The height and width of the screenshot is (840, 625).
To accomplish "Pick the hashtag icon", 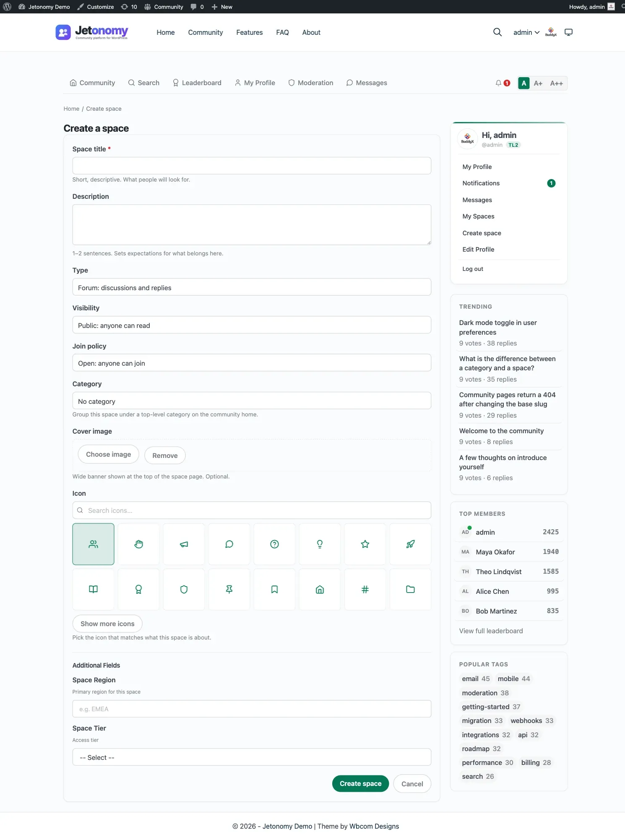I will (365, 589).
